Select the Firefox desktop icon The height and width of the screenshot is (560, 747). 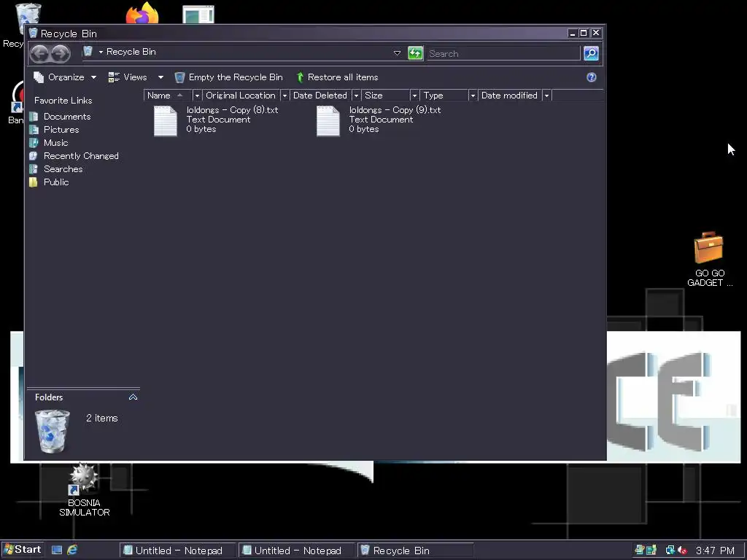[142, 13]
